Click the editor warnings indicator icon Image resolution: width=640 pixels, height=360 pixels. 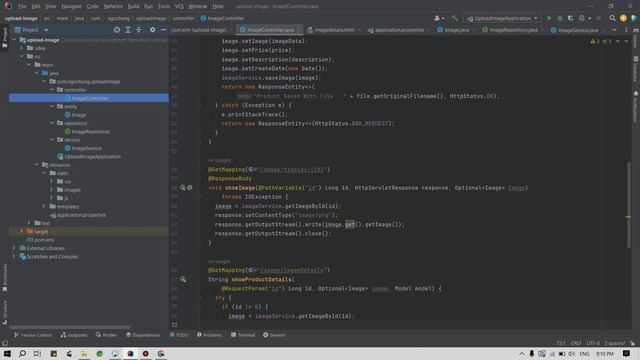coord(595,41)
